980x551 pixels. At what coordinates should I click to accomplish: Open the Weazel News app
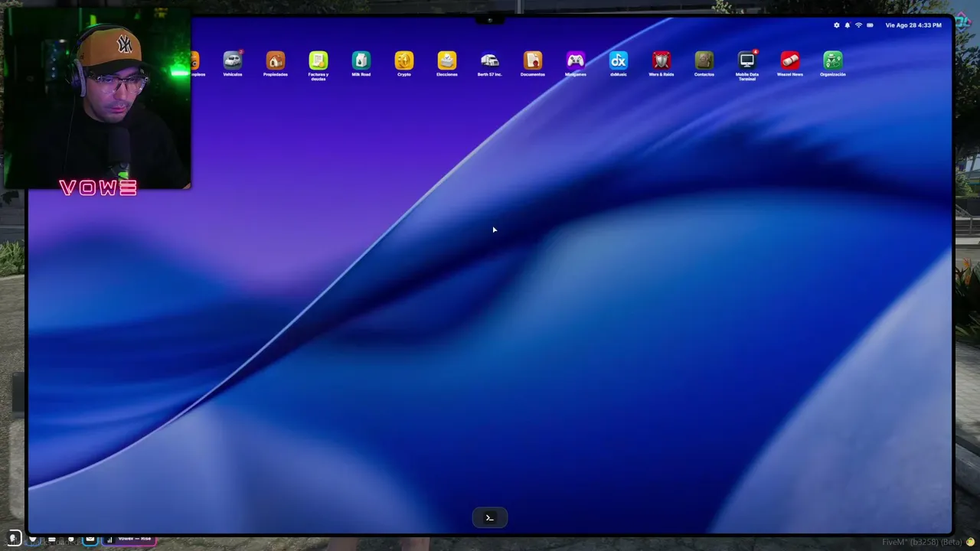pyautogui.click(x=790, y=60)
